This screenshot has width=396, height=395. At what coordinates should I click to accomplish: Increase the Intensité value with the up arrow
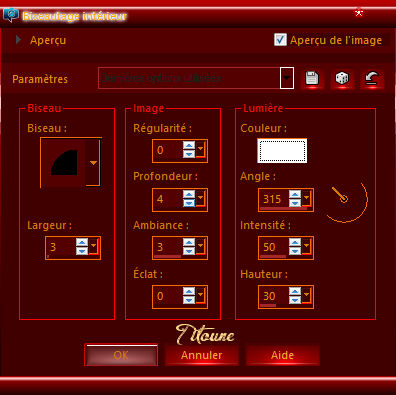[x=295, y=243]
